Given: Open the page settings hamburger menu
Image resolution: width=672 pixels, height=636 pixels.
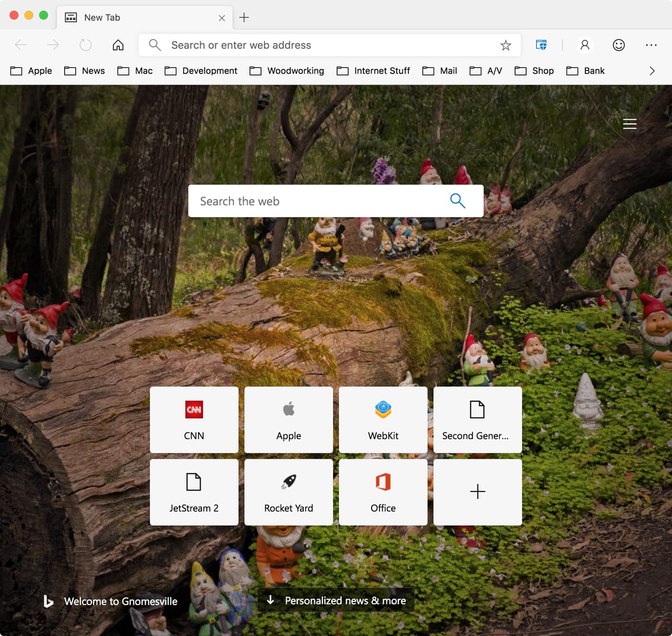Looking at the screenshot, I should (629, 124).
